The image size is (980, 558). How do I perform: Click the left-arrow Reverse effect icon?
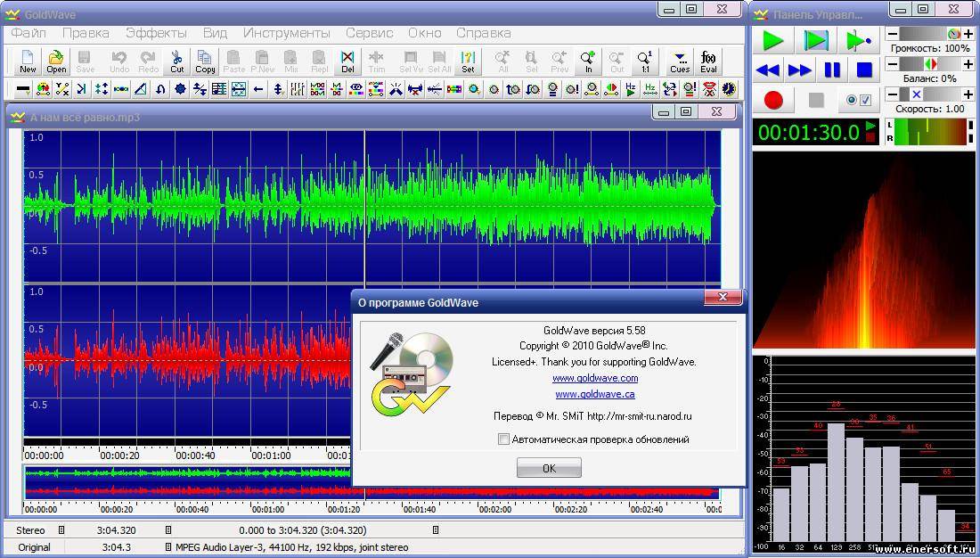[258, 89]
